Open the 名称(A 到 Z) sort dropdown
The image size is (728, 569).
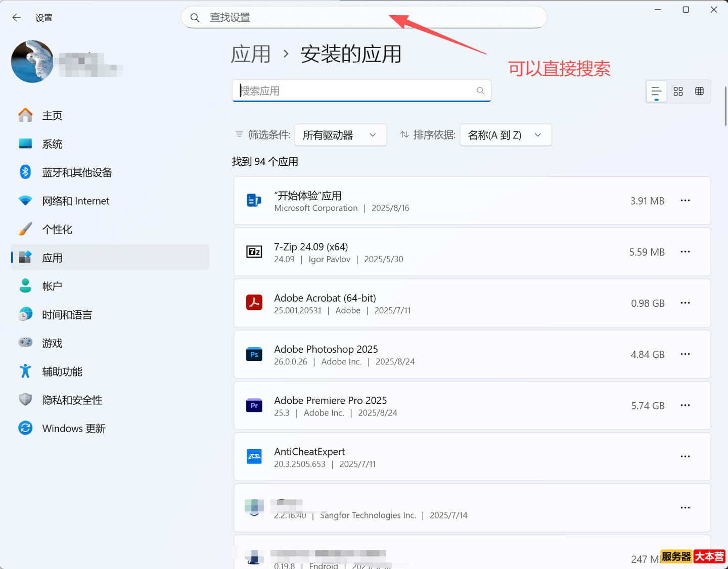coord(505,135)
